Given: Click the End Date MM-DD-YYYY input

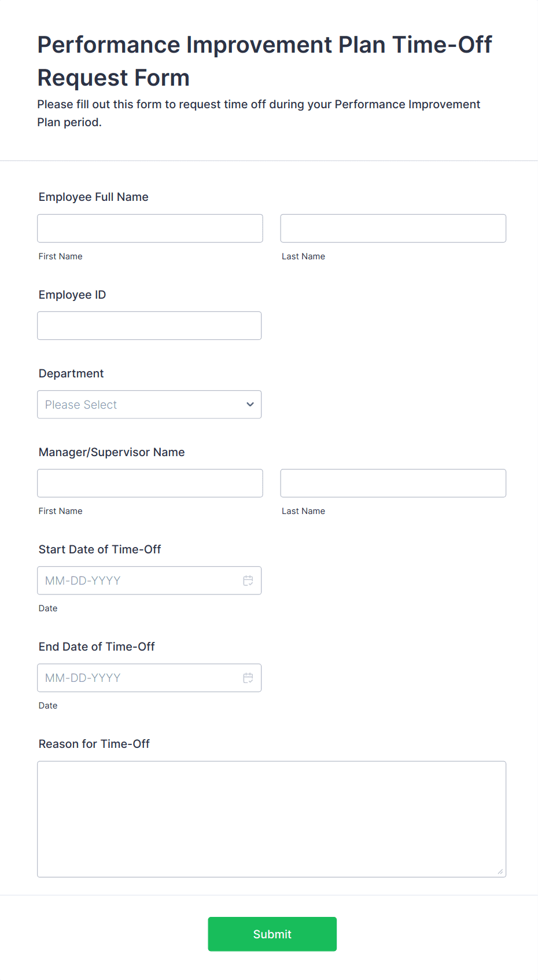Looking at the screenshot, I should pos(139,678).
